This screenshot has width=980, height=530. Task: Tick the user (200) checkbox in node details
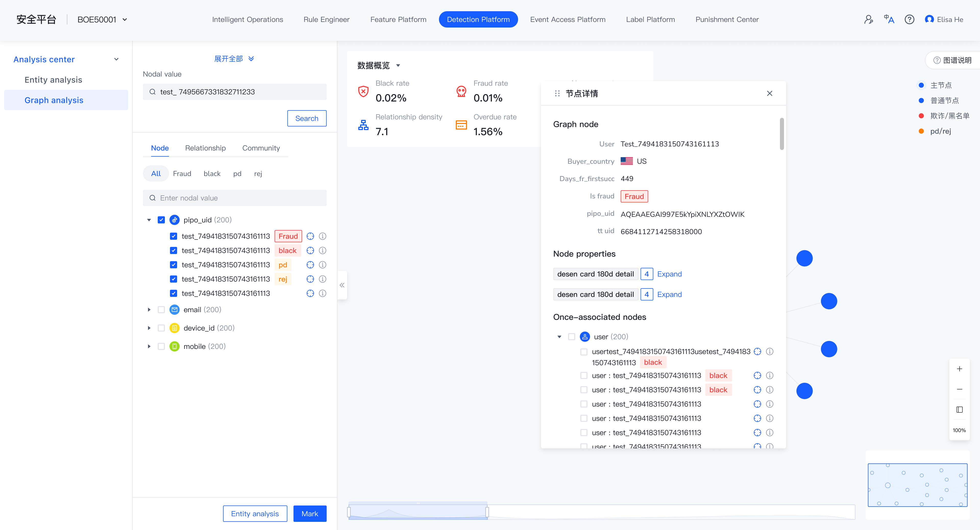(571, 337)
